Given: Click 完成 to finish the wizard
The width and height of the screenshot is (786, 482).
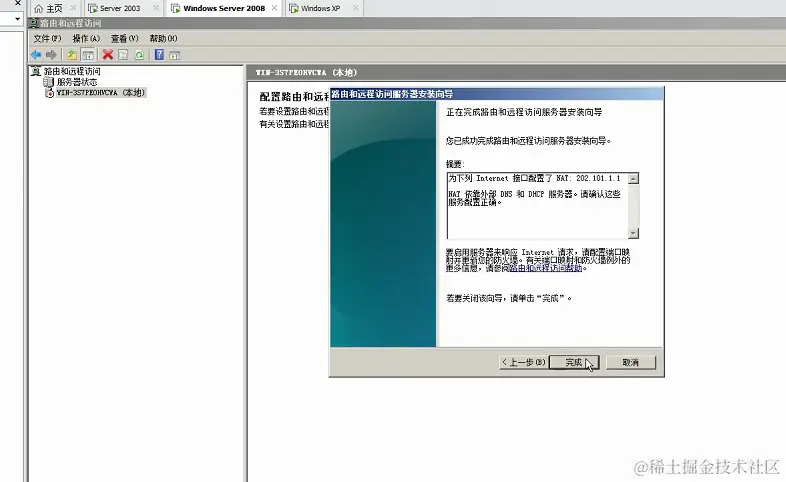Looking at the screenshot, I should coord(574,362).
